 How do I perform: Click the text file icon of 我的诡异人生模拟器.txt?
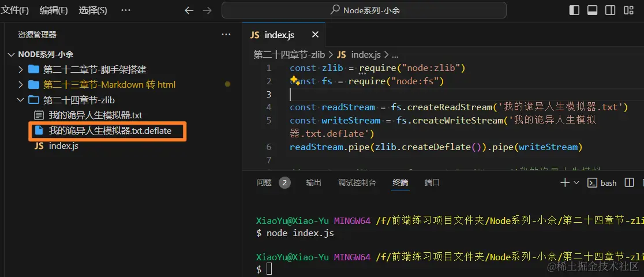(39, 115)
